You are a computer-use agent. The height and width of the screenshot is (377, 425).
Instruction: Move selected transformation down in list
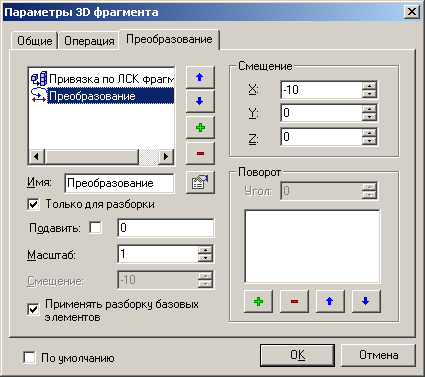tap(200, 101)
